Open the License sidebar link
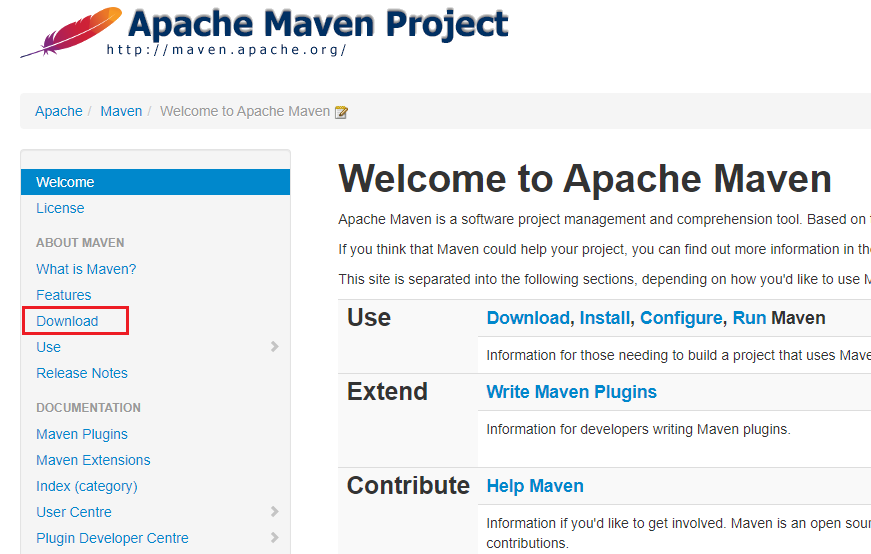Viewport: 871px width, 554px height. pos(60,208)
